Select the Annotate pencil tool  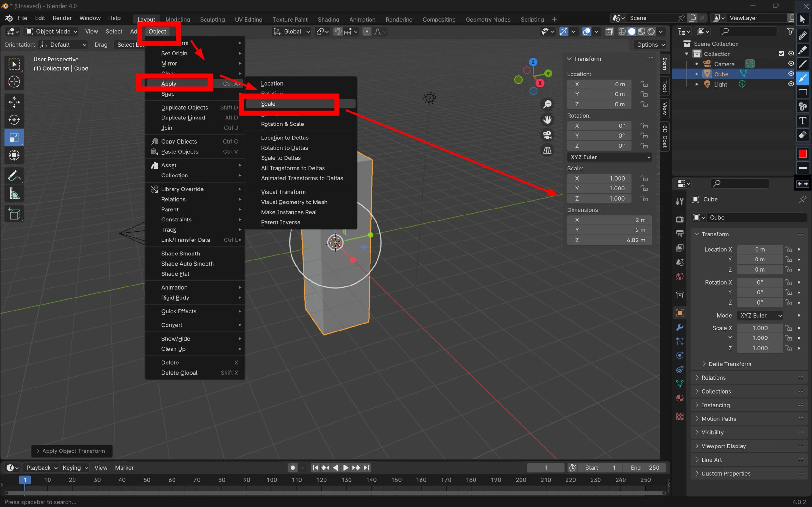click(x=14, y=175)
